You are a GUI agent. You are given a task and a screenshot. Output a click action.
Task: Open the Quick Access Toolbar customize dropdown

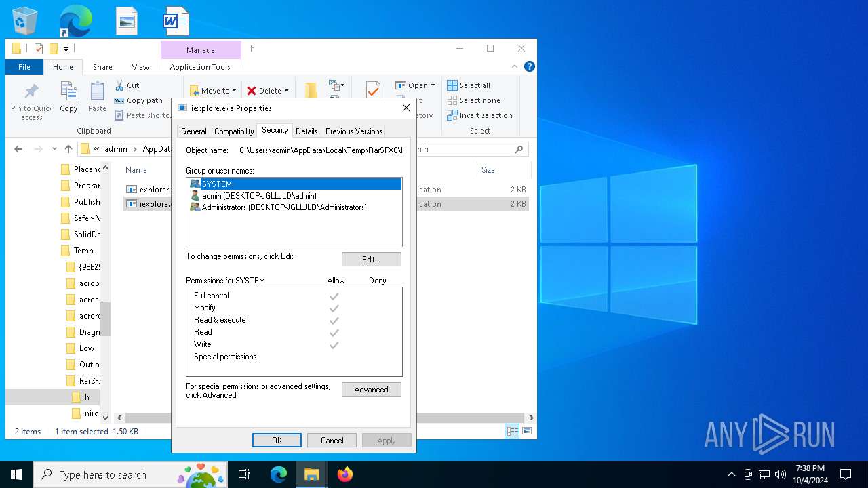click(x=66, y=49)
